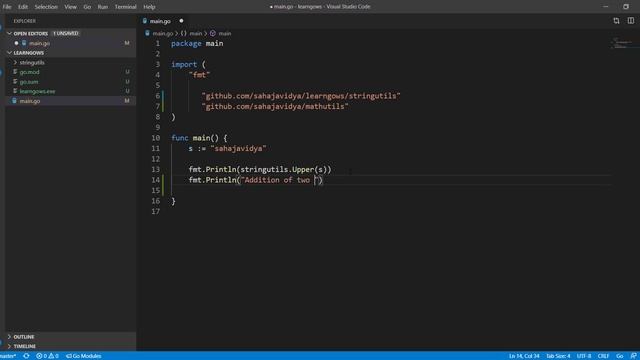Change line ending via CRLF status item
Image resolution: width=640 pixels, height=360 pixels.
tap(603, 356)
